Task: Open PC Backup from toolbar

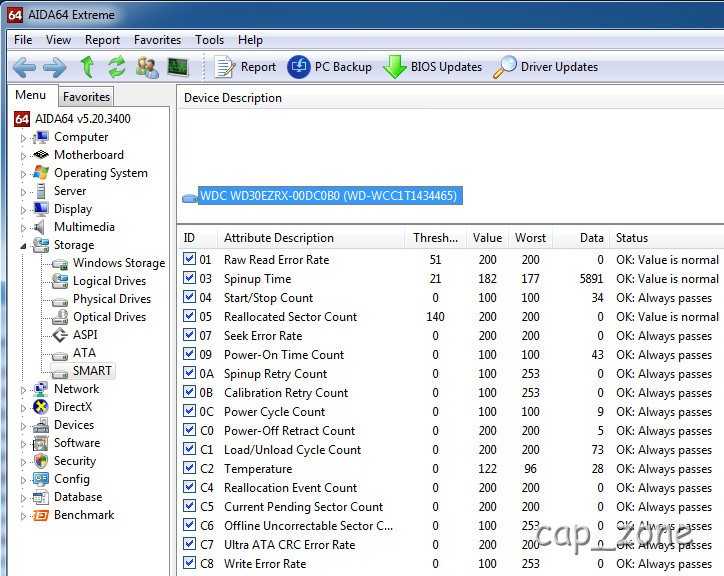Action: (x=329, y=67)
